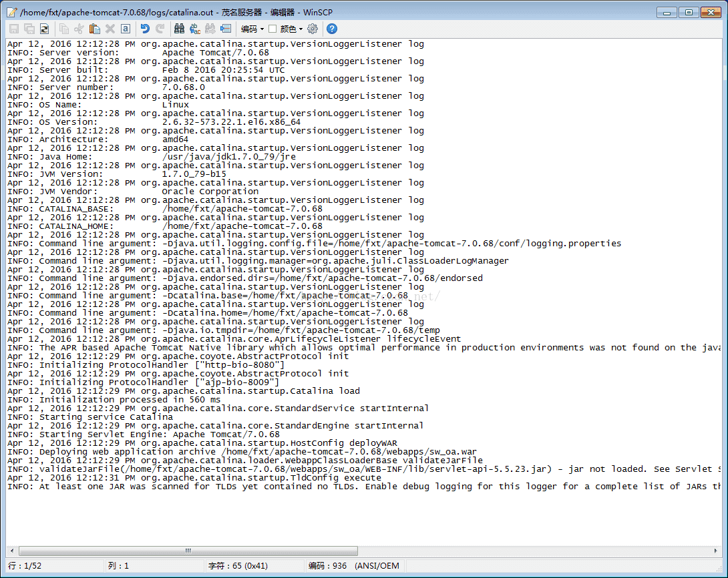Open editor preferences gear icon
Image resolution: width=728 pixels, height=578 pixels.
point(313,29)
